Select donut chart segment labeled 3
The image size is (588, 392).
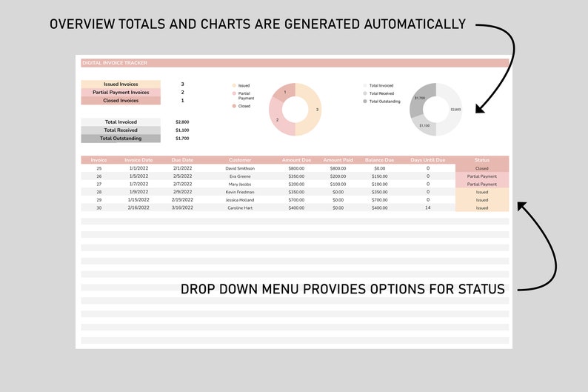(x=314, y=110)
